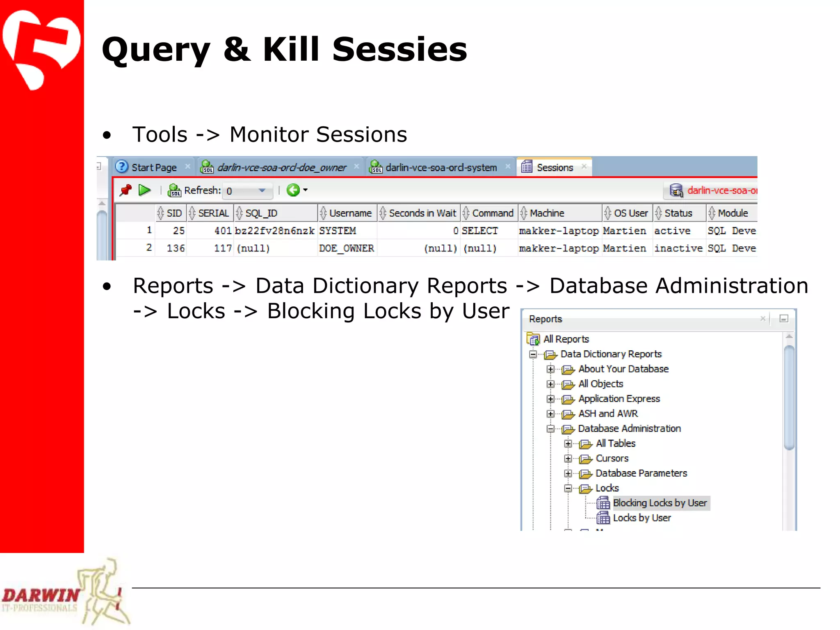This screenshot has height=630, width=840.
Task: Sort by the Username column header
Action: click(347, 213)
